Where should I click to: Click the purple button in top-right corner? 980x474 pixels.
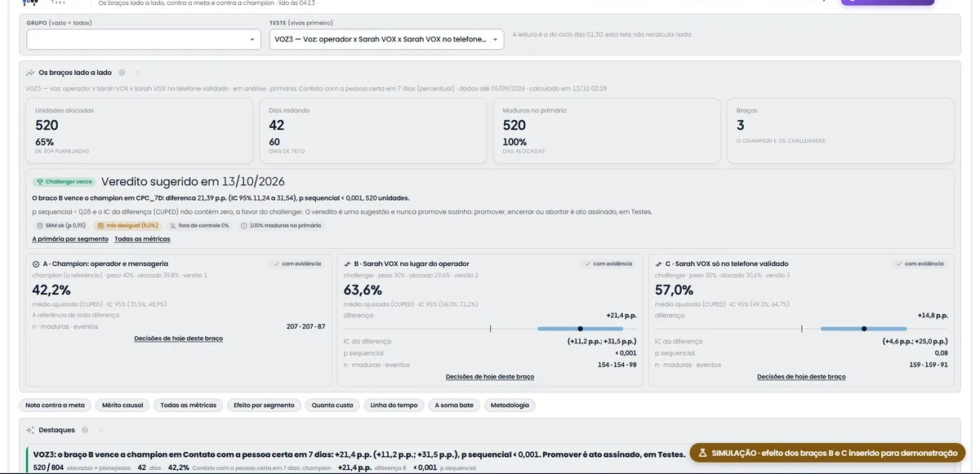coord(888,2)
